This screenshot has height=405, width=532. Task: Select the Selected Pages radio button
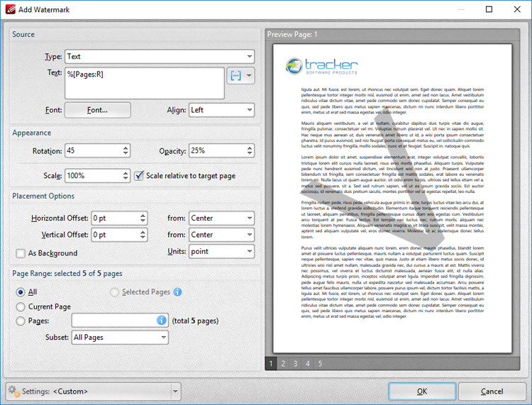pos(114,292)
